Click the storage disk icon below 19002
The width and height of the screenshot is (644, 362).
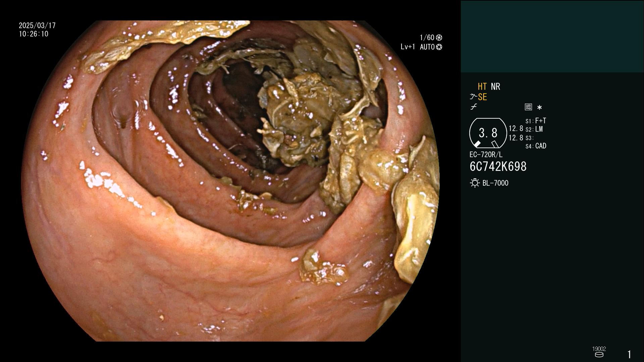599,355
